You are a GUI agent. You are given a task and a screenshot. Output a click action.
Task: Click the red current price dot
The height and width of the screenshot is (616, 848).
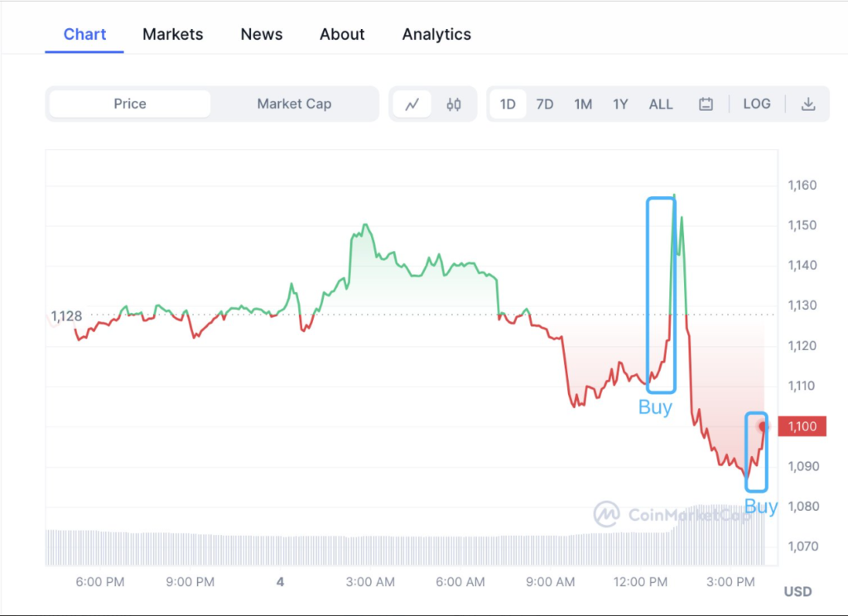pyautogui.click(x=763, y=426)
